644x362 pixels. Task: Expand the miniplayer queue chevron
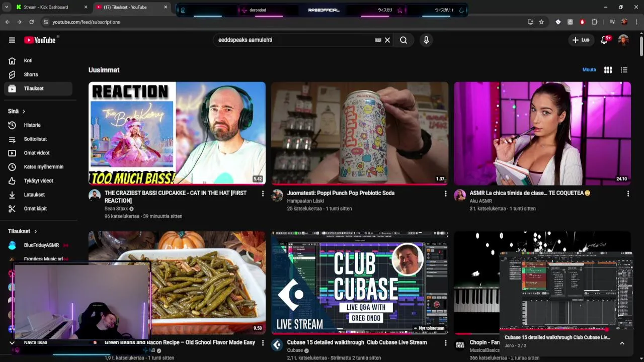point(622,343)
